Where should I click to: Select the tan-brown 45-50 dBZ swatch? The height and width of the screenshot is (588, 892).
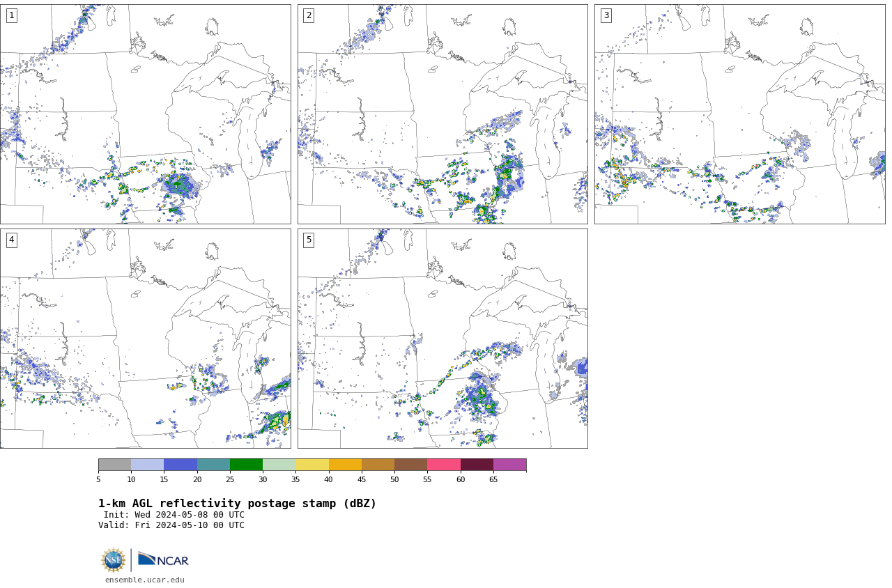click(x=378, y=465)
